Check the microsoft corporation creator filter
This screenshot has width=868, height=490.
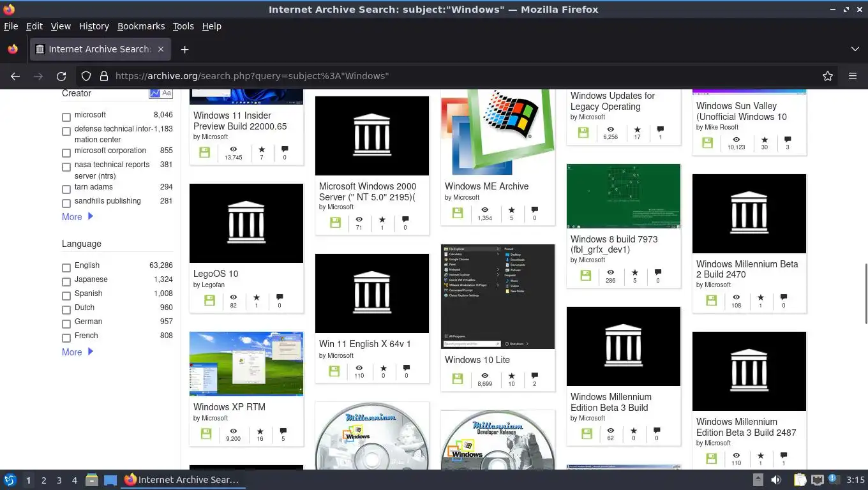click(x=66, y=153)
